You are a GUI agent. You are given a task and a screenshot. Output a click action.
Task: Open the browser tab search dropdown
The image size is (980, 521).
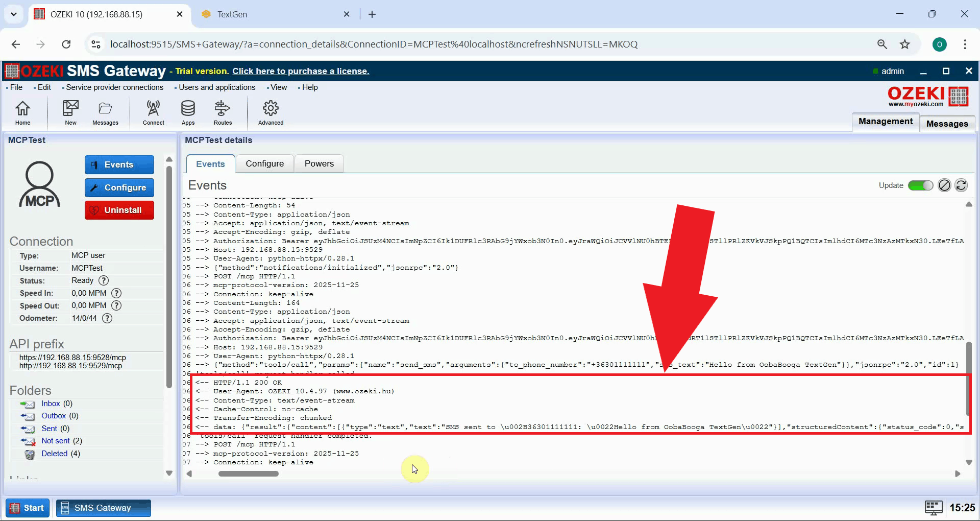14,14
